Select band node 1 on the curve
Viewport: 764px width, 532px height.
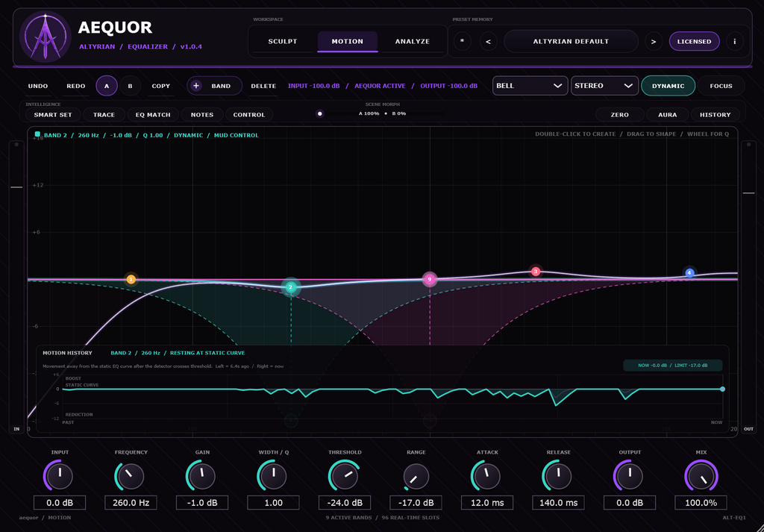(131, 279)
